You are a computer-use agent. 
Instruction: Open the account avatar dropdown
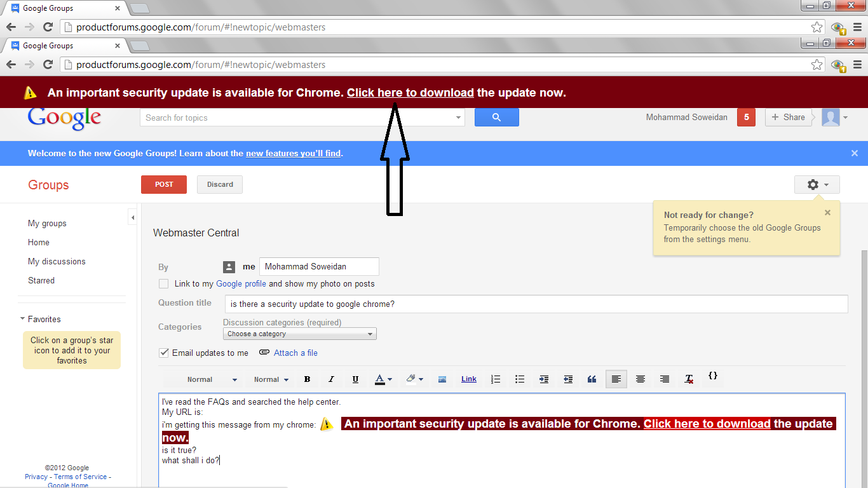[834, 118]
